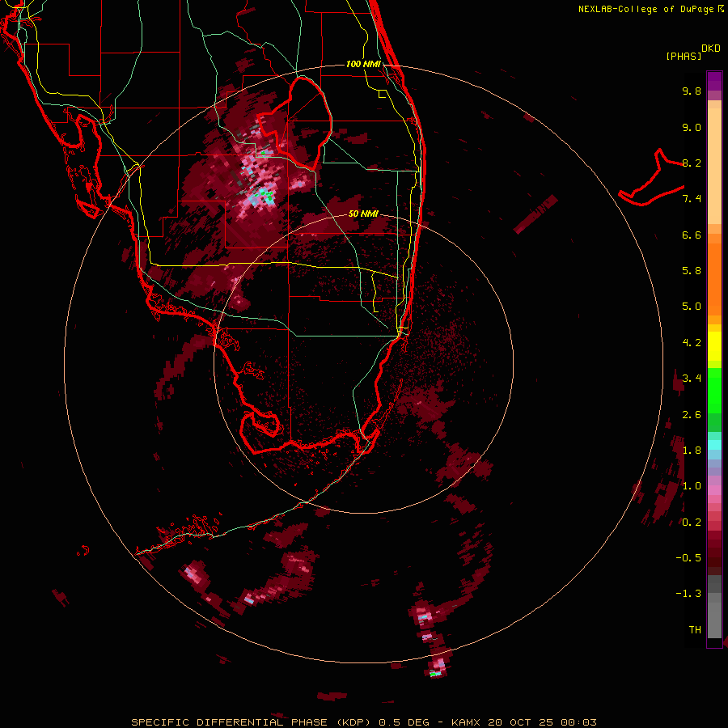The width and height of the screenshot is (728, 728).
Task: Click the 3.4 value on color scale
Action: click(692, 379)
